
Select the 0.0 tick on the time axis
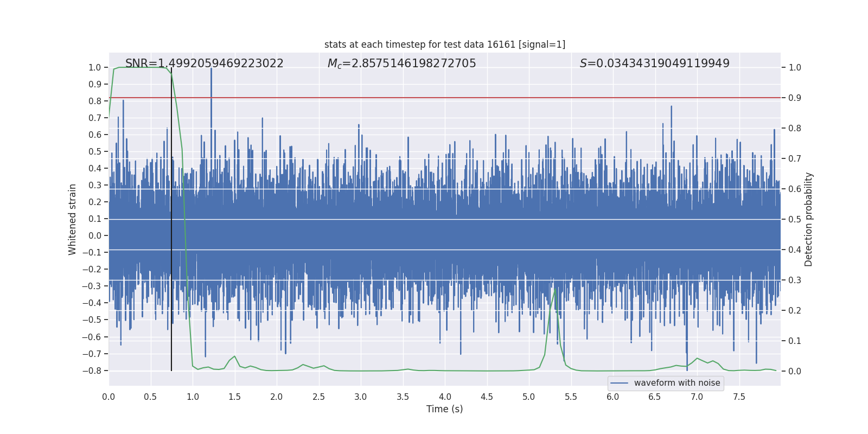coord(108,397)
